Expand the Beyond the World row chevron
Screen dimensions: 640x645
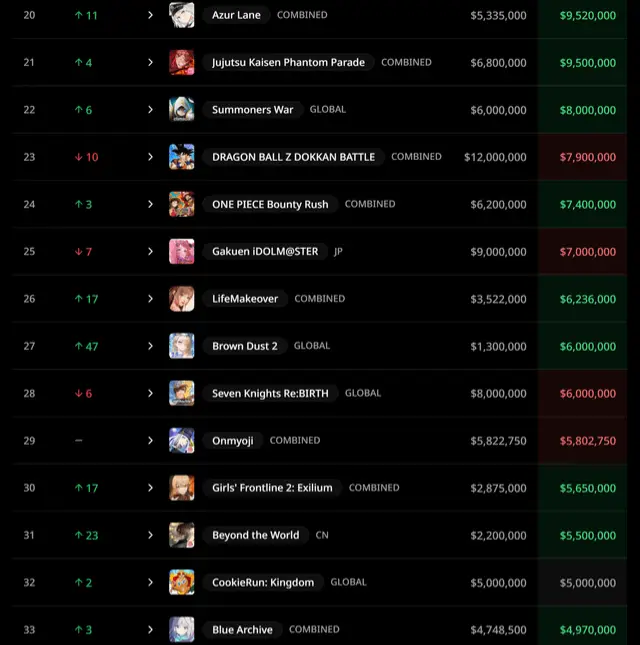tap(150, 535)
